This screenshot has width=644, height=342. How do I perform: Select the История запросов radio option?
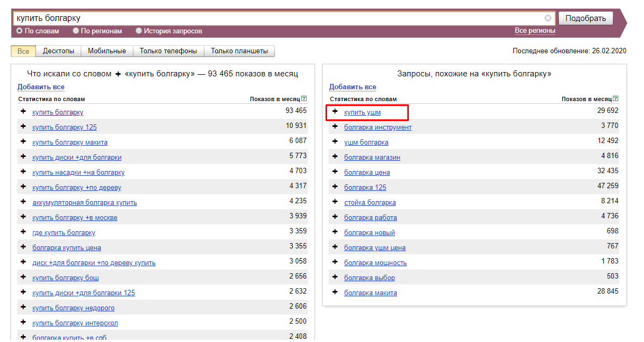point(139,31)
